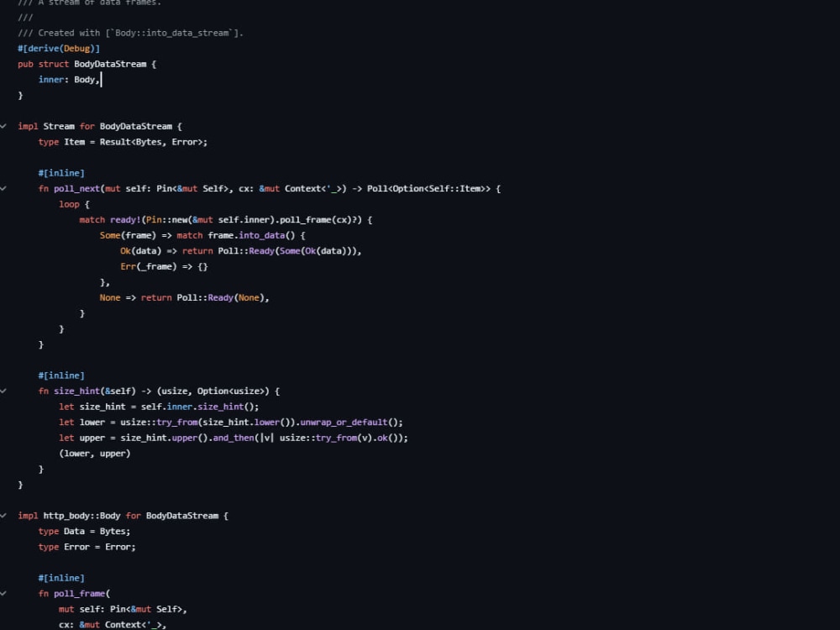Collapse the impl http_body::Body block fold
The image size is (840, 630).
[3, 516]
